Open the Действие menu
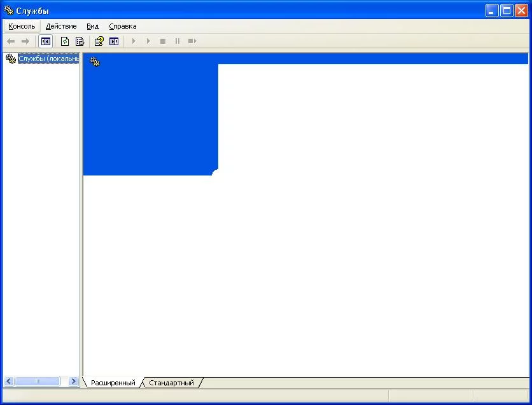 click(x=61, y=26)
